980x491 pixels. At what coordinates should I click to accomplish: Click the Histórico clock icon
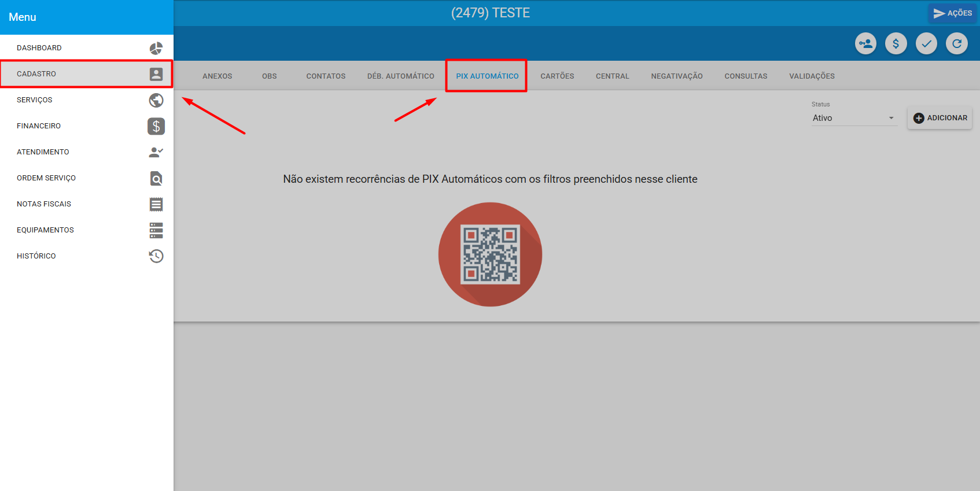point(156,256)
